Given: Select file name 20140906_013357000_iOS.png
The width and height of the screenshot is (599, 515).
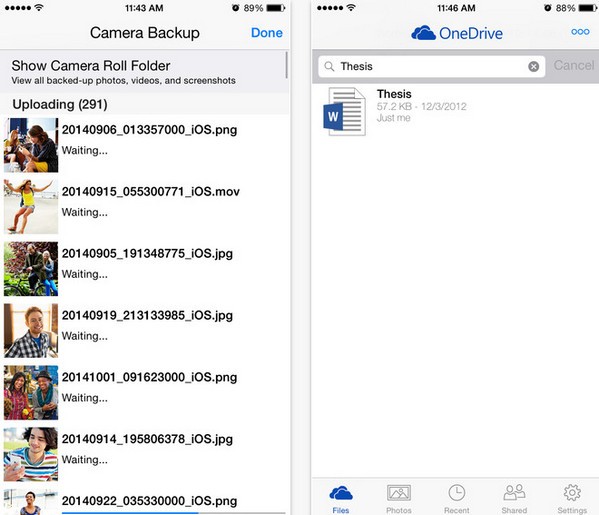Looking at the screenshot, I should 149,130.
